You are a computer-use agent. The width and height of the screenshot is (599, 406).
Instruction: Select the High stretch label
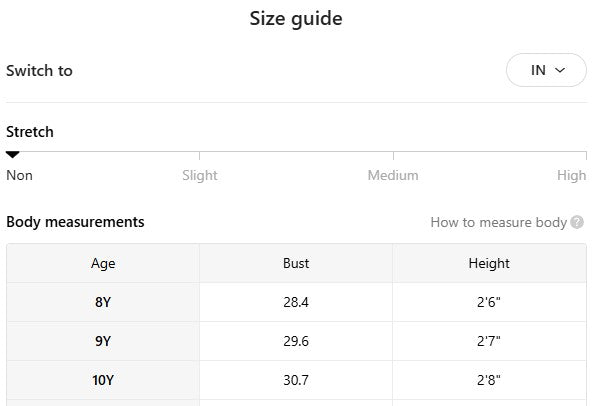click(571, 175)
